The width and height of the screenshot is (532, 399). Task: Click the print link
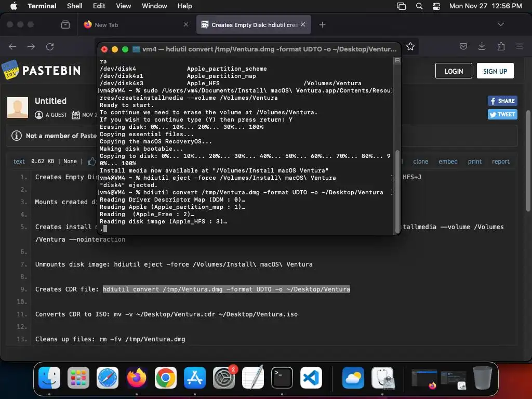(x=475, y=162)
